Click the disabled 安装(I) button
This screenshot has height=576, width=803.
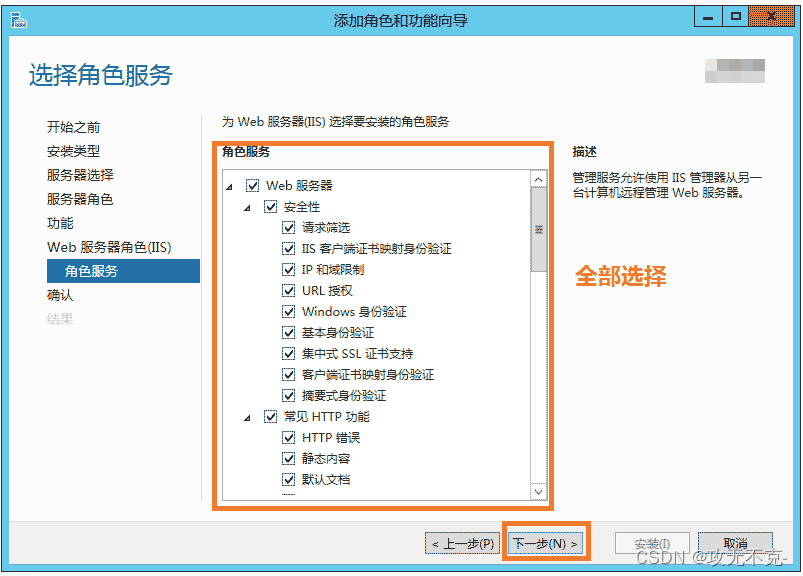652,543
